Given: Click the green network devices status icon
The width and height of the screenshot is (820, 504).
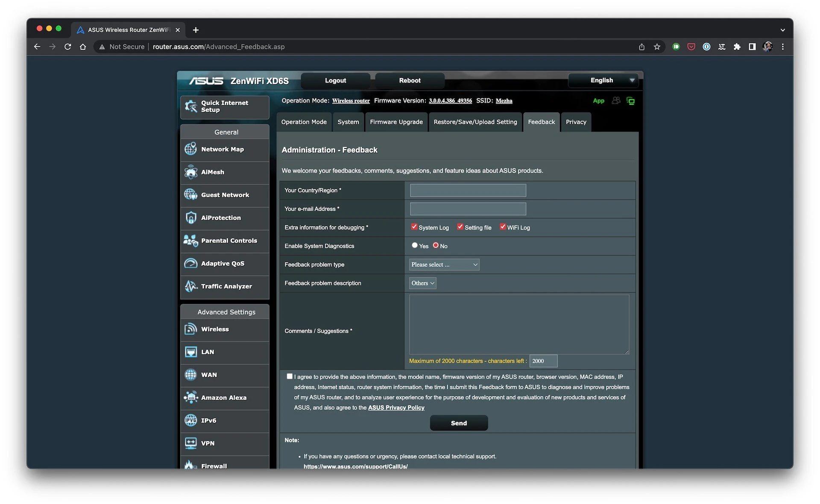Looking at the screenshot, I should coord(630,101).
